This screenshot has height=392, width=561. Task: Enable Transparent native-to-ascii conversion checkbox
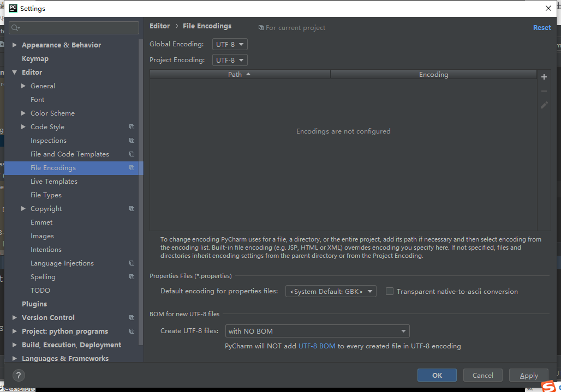389,291
